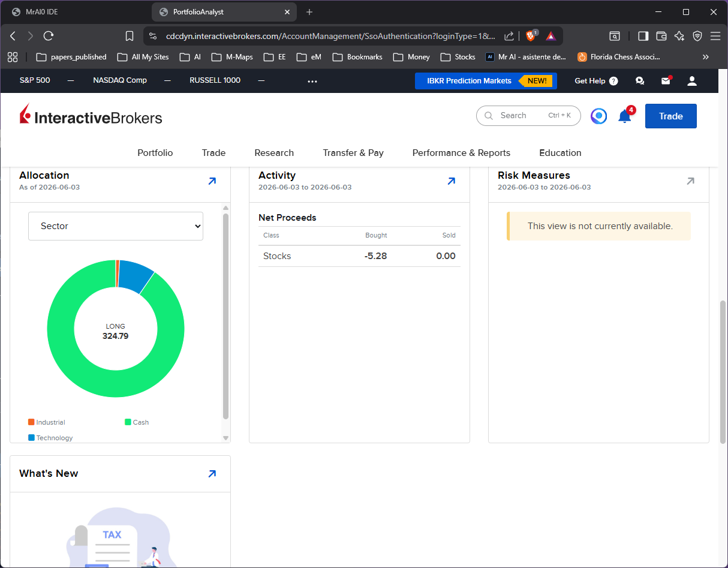Bookmark this page using the bookmark icon

130,36
